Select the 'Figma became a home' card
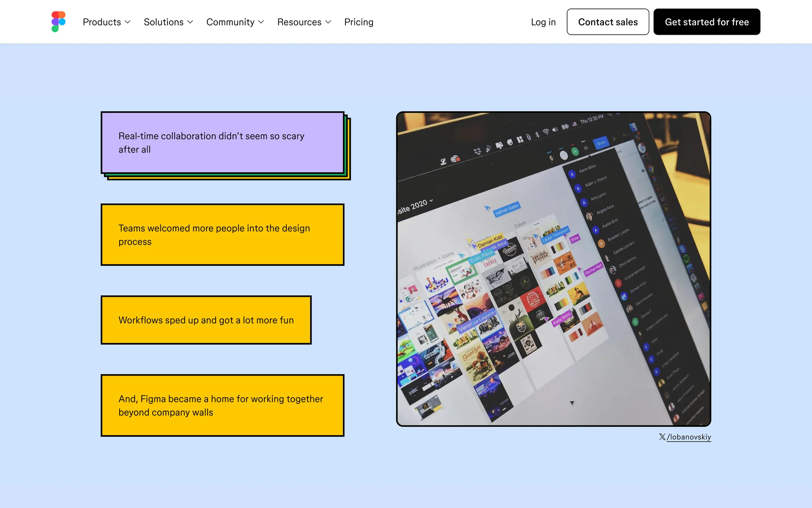Viewport: 812px width, 508px height. pyautogui.click(x=222, y=405)
